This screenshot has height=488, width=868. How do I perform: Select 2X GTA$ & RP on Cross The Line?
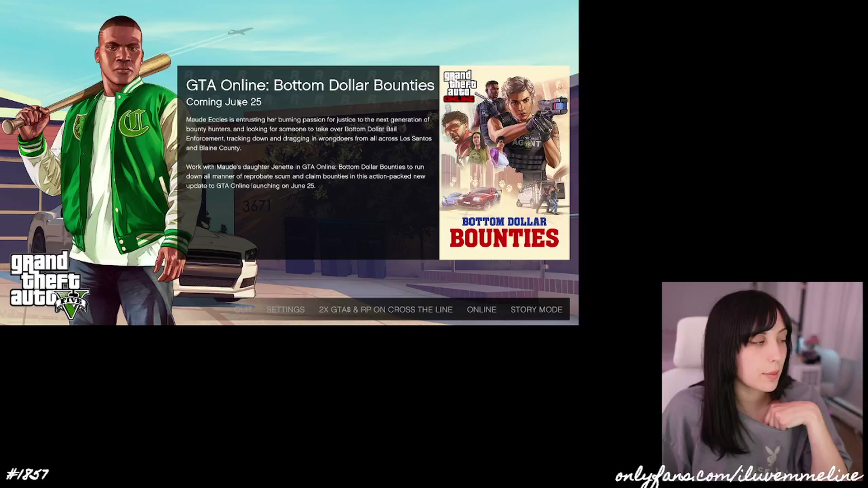click(x=386, y=310)
